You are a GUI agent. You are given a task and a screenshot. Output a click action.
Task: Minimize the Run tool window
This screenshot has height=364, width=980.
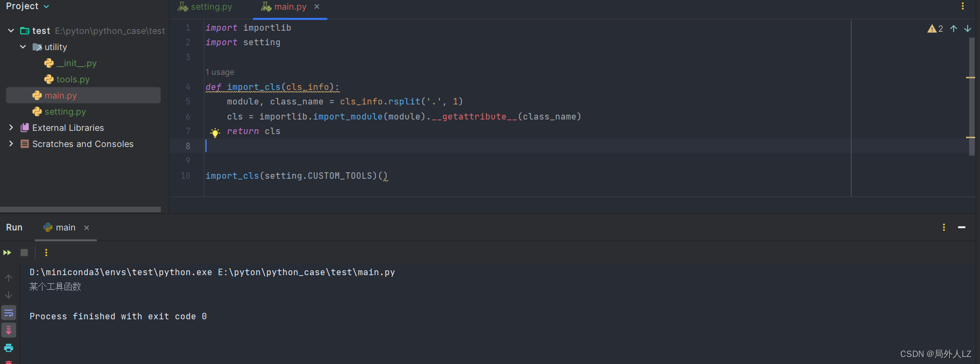pos(962,228)
